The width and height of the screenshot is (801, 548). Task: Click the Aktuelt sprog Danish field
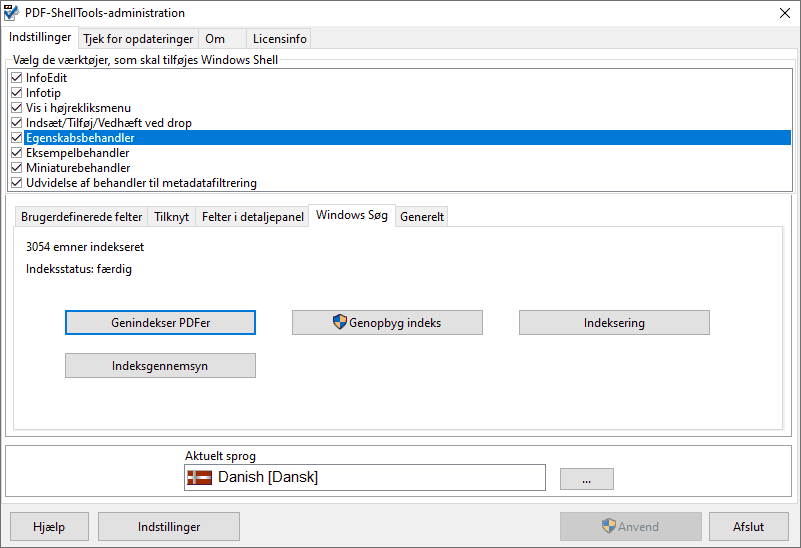click(x=365, y=478)
